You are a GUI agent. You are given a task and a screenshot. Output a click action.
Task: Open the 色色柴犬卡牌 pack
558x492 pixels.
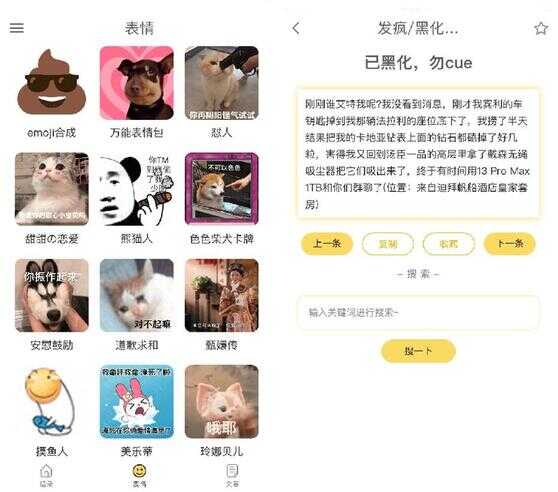[x=222, y=189]
